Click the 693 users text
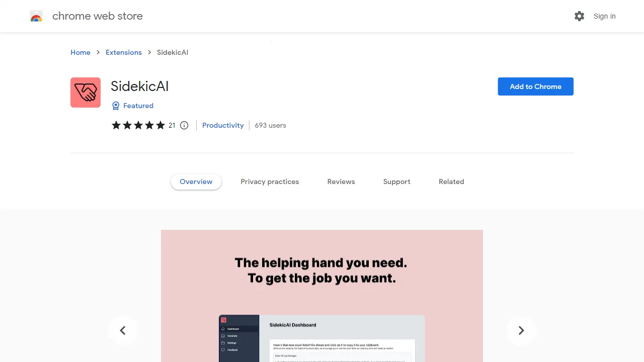This screenshot has width=644, height=362. pos(270,125)
